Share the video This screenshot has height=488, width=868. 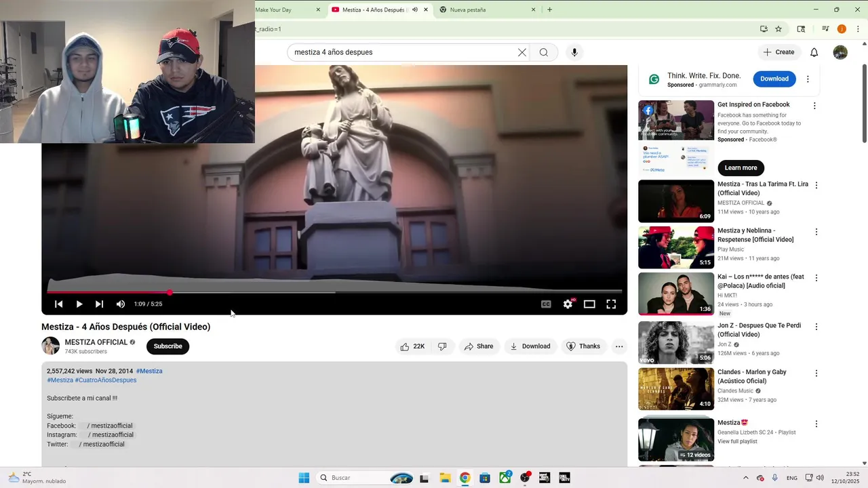coord(479,346)
